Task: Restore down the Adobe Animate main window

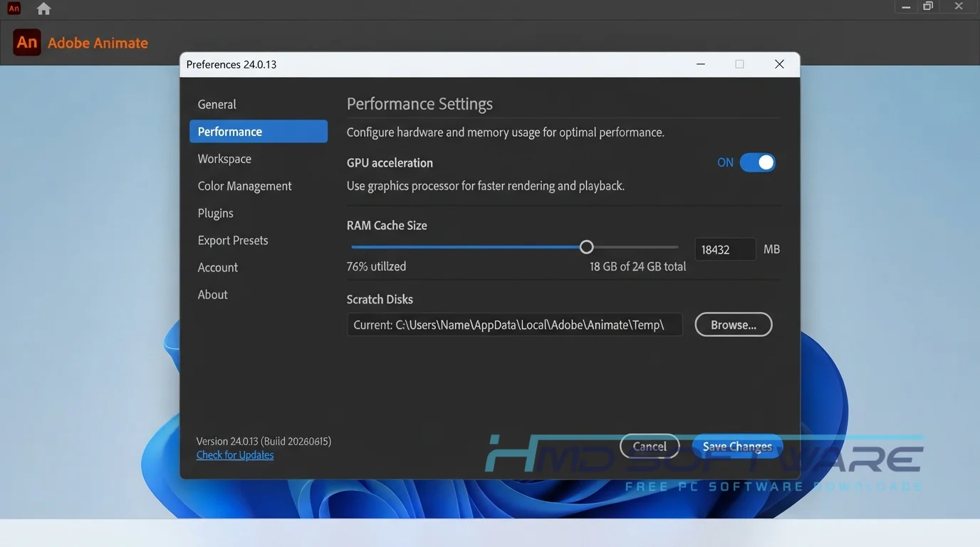Action: click(928, 6)
